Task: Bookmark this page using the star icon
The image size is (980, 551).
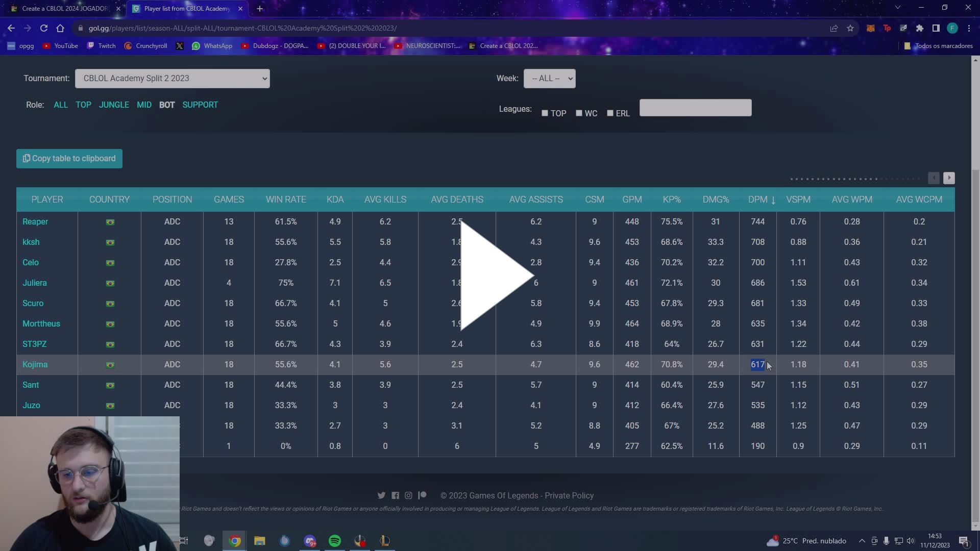Action: pos(850,28)
